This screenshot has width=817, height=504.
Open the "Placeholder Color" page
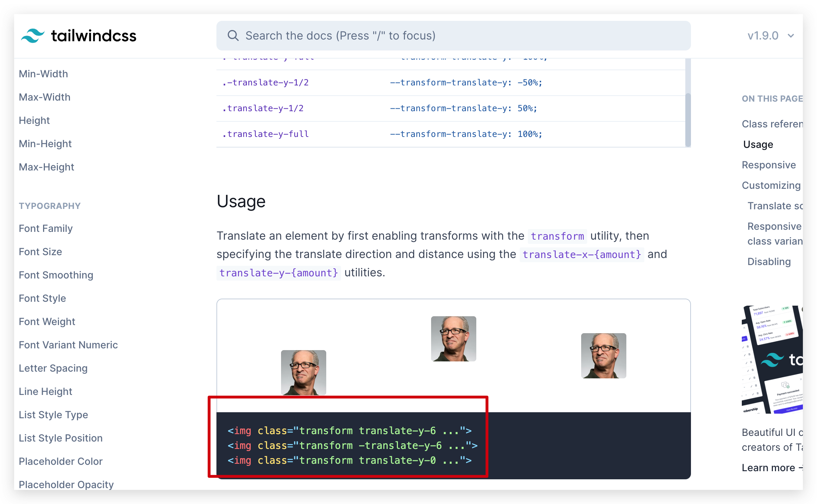(x=61, y=461)
